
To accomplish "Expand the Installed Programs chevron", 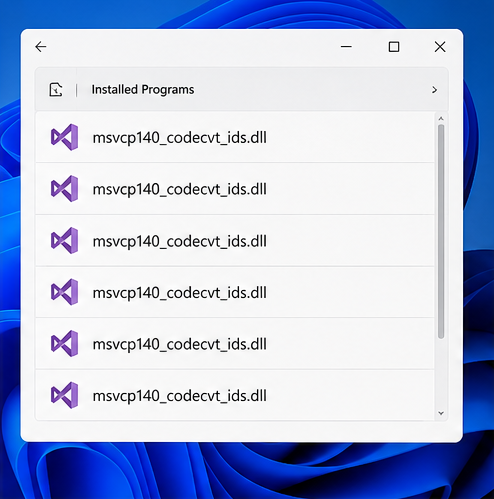I will (x=434, y=90).
